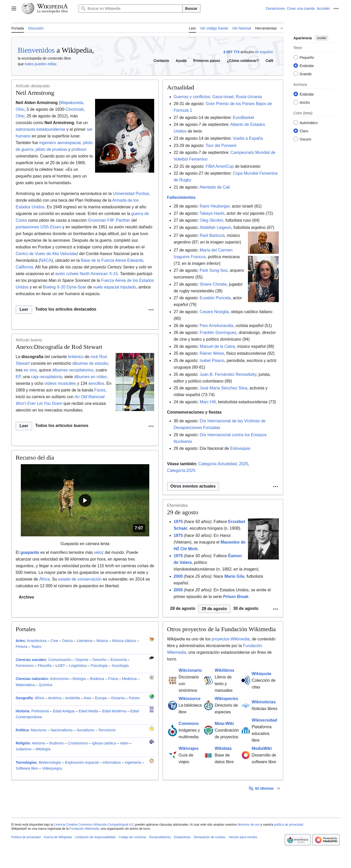Click the Wikimedia project footer badge
The height and width of the screenshot is (868, 351).
297,840
